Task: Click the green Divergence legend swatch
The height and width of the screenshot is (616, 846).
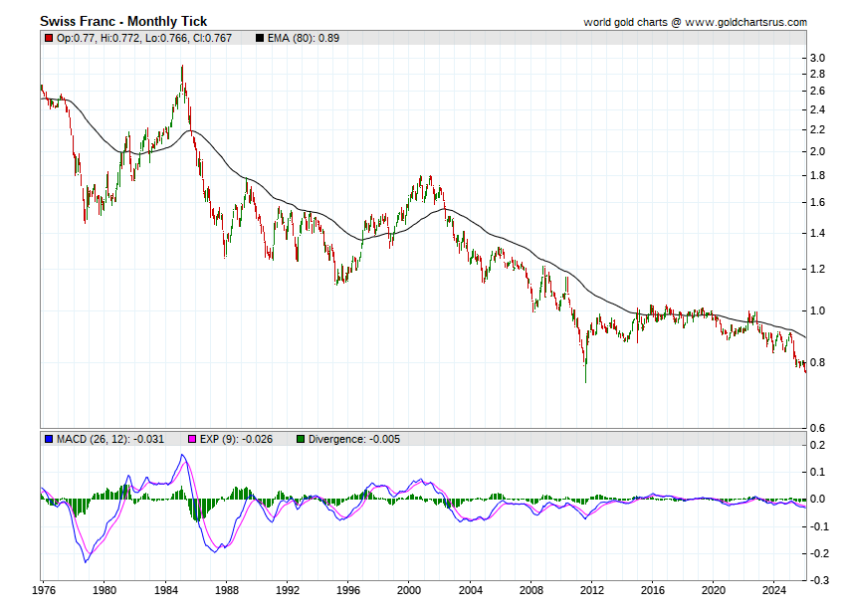Action: pos(302,438)
